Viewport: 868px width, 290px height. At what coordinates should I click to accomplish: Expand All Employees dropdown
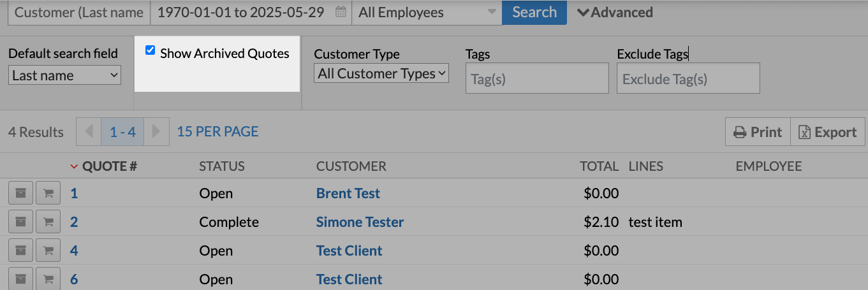click(x=426, y=12)
